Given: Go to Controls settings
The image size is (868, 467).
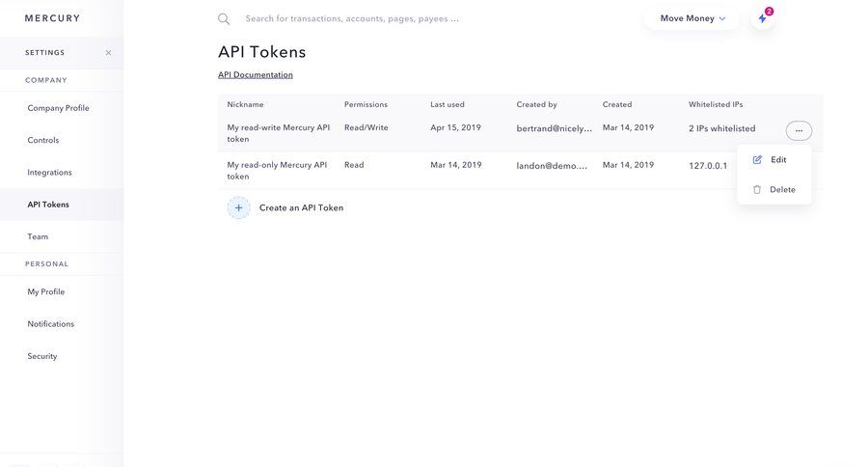Looking at the screenshot, I should pyautogui.click(x=43, y=140).
